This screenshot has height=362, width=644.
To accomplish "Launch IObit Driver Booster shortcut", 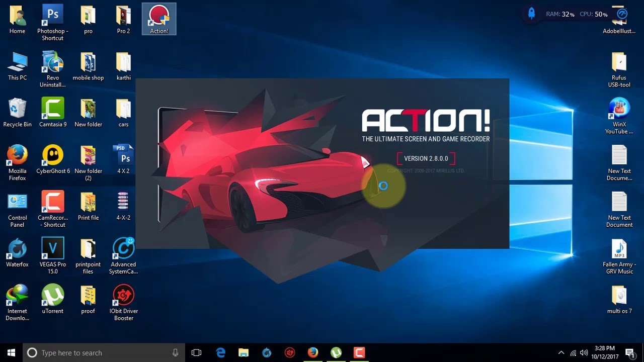I will [x=124, y=303].
